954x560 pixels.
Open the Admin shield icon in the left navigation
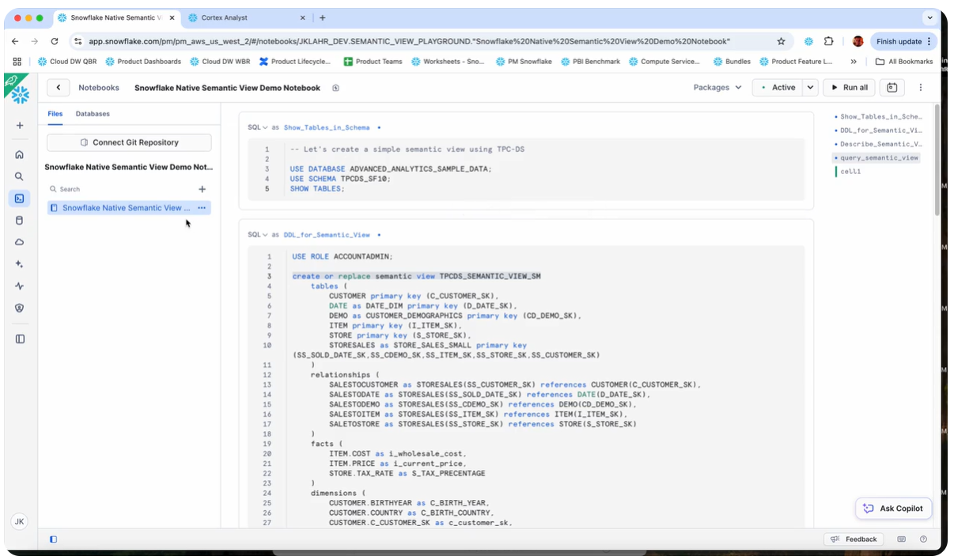(20, 308)
